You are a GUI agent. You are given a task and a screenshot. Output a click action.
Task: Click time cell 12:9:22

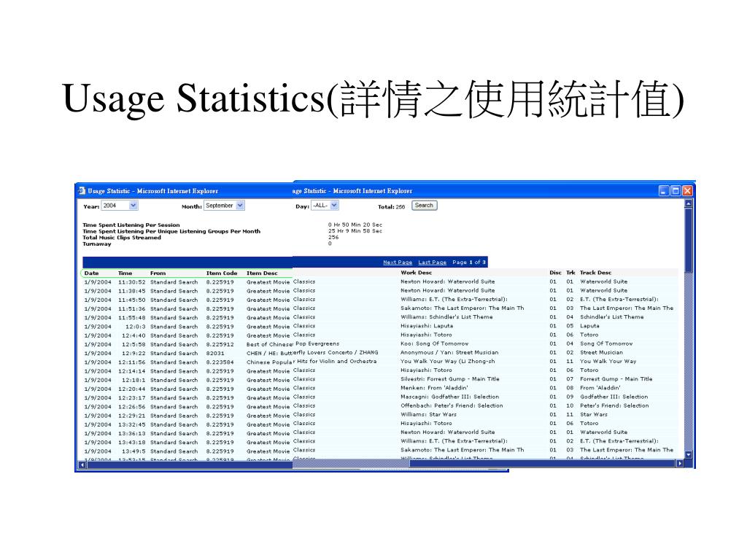[x=134, y=354]
